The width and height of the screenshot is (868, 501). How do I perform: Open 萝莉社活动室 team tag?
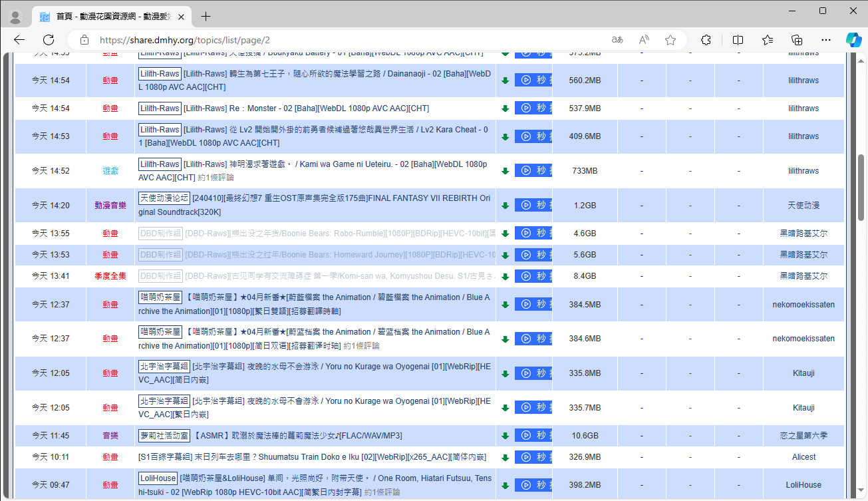164,436
